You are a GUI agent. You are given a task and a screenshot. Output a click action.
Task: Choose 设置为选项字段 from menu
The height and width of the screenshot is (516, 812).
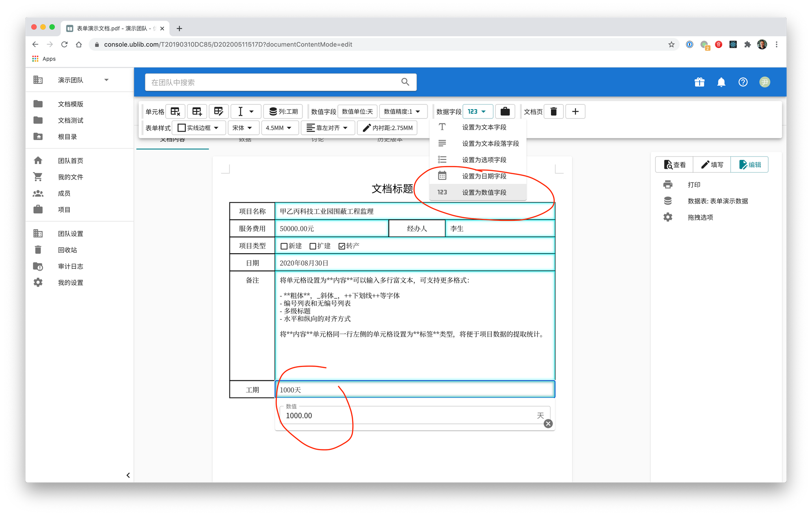(x=484, y=160)
